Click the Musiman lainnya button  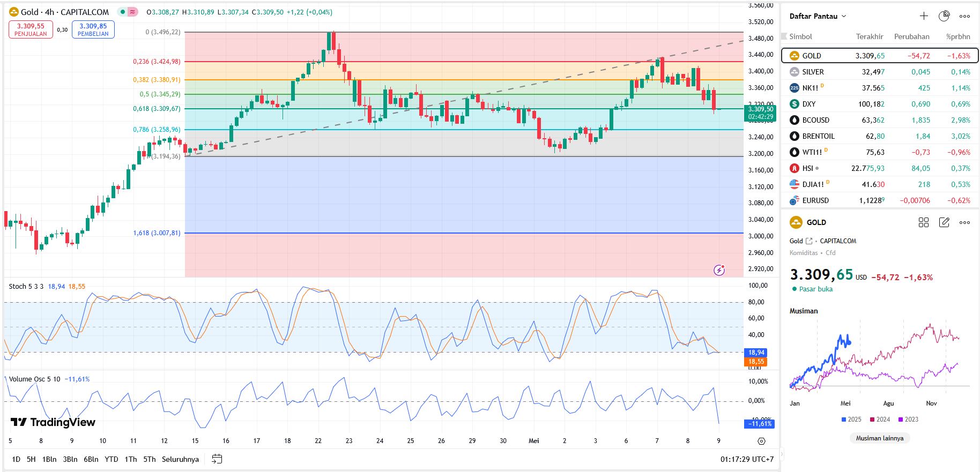tap(879, 438)
